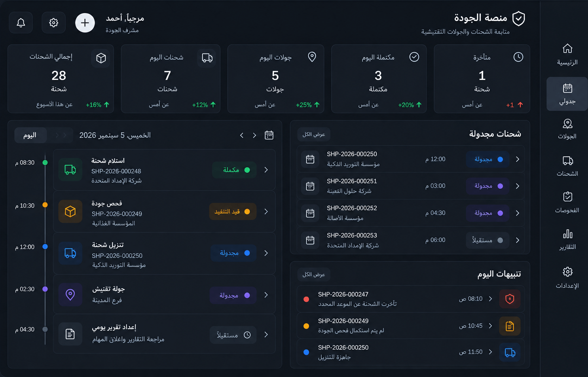Click the document icon for إعداد تقرير يومي
Viewport: 588px width, 377px height.
[70, 334]
